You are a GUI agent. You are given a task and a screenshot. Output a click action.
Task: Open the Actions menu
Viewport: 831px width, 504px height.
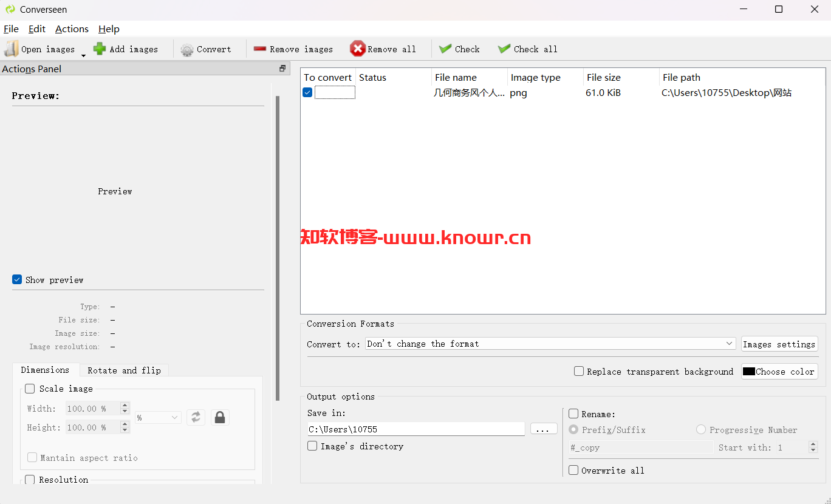coord(72,29)
